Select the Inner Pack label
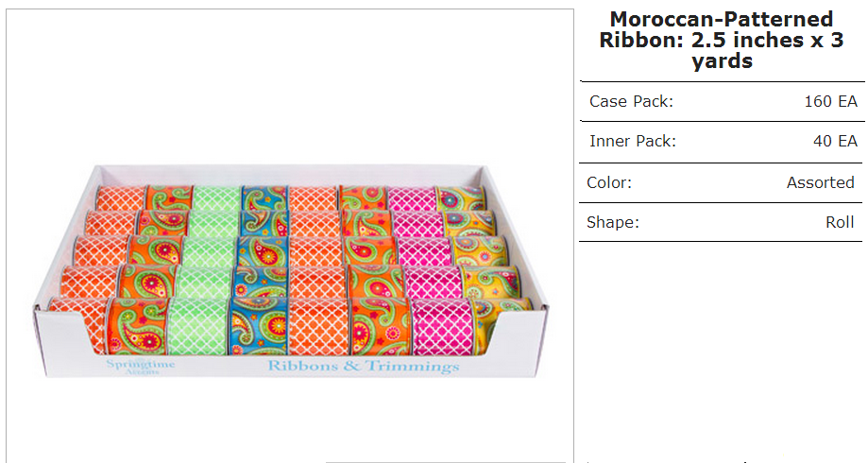 633,141
